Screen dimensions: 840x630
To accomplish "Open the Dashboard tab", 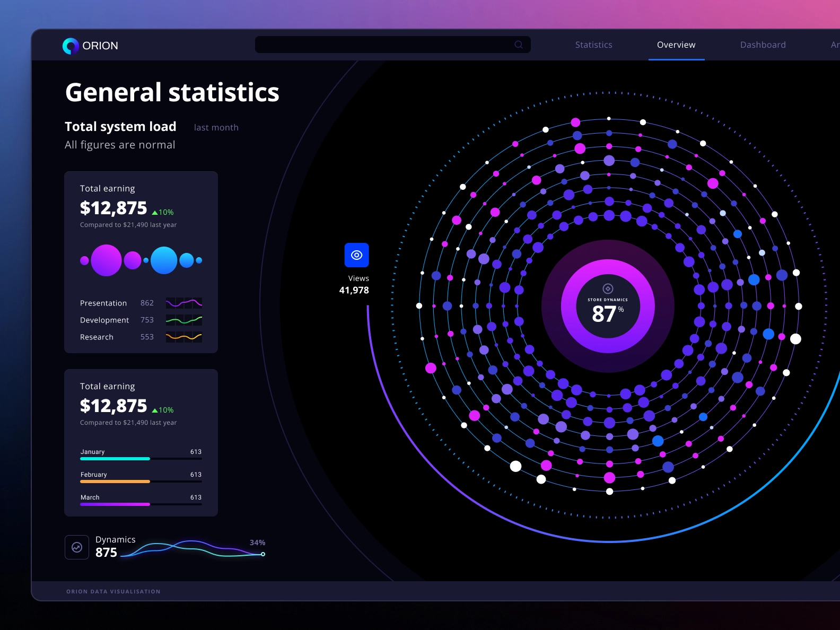I will click(763, 45).
